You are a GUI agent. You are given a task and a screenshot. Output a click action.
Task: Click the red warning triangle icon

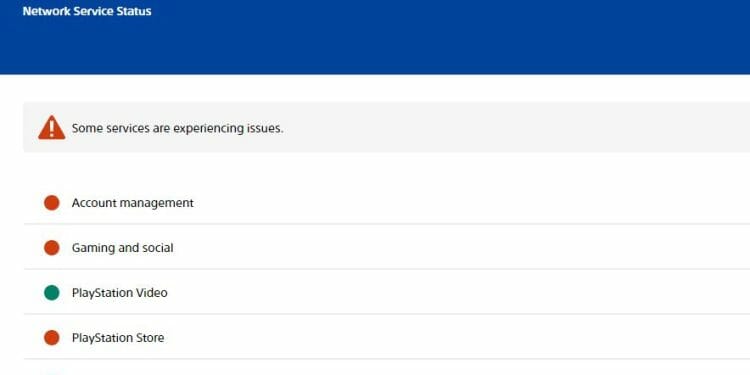52,127
